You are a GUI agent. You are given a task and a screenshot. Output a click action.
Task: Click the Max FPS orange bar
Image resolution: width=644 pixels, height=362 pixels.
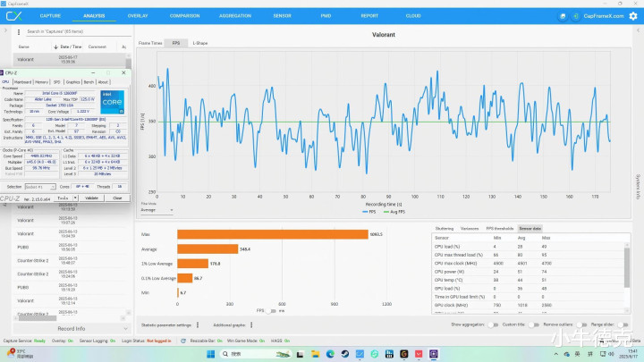click(x=272, y=234)
